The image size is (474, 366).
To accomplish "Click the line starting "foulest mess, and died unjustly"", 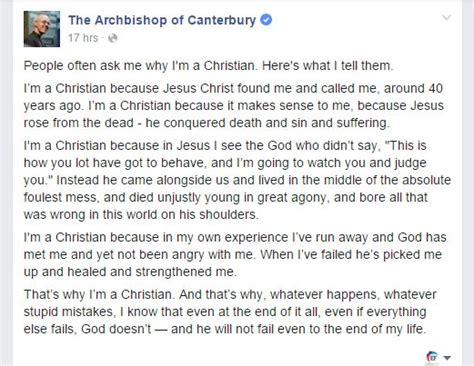I will pyautogui.click(x=225, y=197).
